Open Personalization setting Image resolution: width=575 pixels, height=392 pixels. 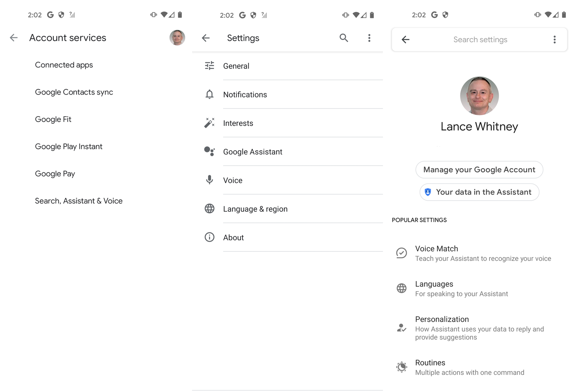tap(479, 328)
